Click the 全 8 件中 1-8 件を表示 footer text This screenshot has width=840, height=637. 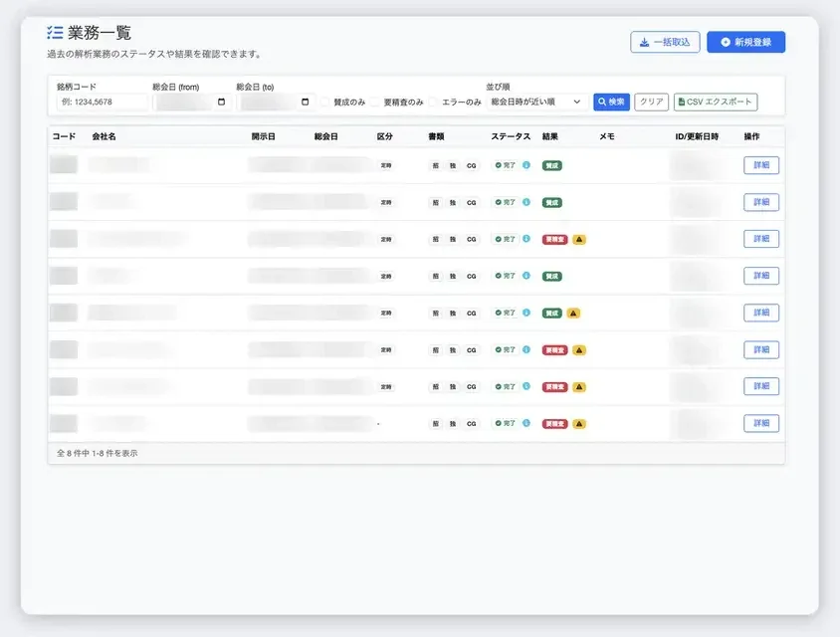[x=97, y=453]
